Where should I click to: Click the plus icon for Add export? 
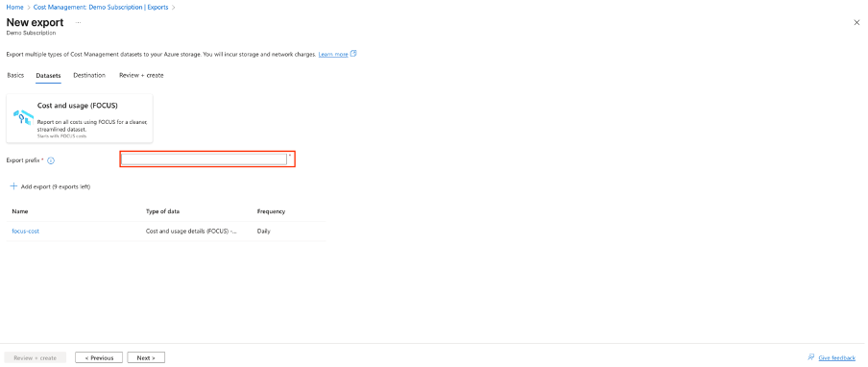click(x=13, y=186)
